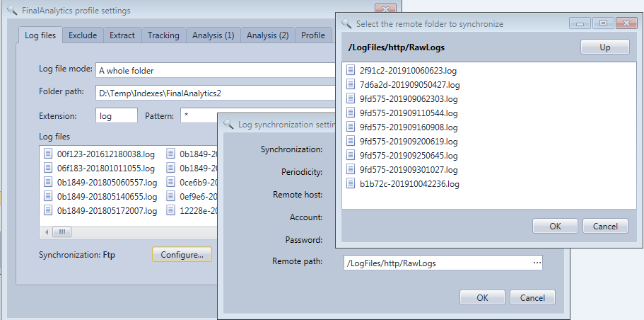This screenshot has height=320, width=644.
Task: Select 9fd575-201909301027.log in remote list
Action: click(x=409, y=169)
